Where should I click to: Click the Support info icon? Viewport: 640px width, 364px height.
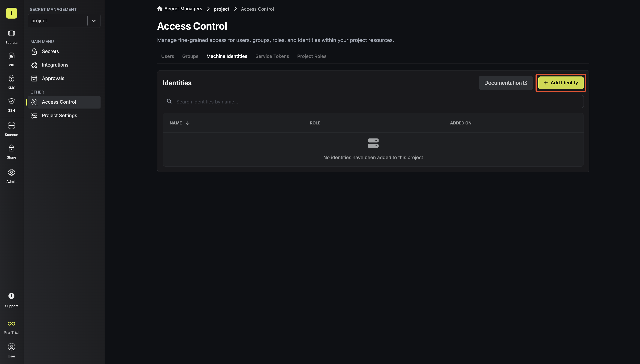(11, 296)
